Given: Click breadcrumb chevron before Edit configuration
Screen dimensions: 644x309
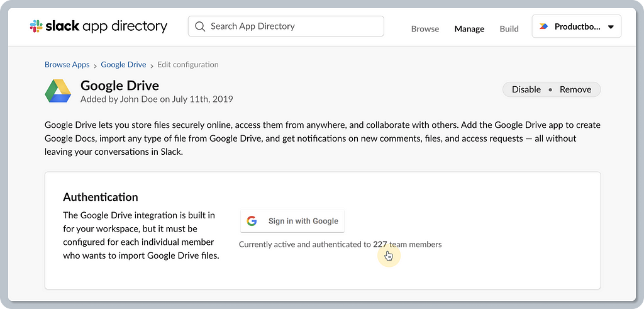Looking at the screenshot, I should 152,65.
